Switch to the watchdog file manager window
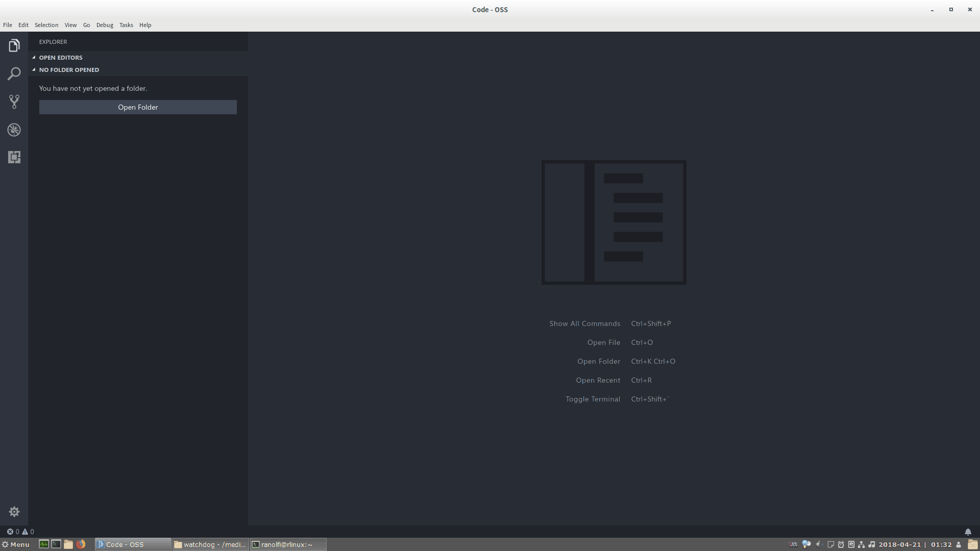This screenshot has width=980, height=551. (210, 544)
